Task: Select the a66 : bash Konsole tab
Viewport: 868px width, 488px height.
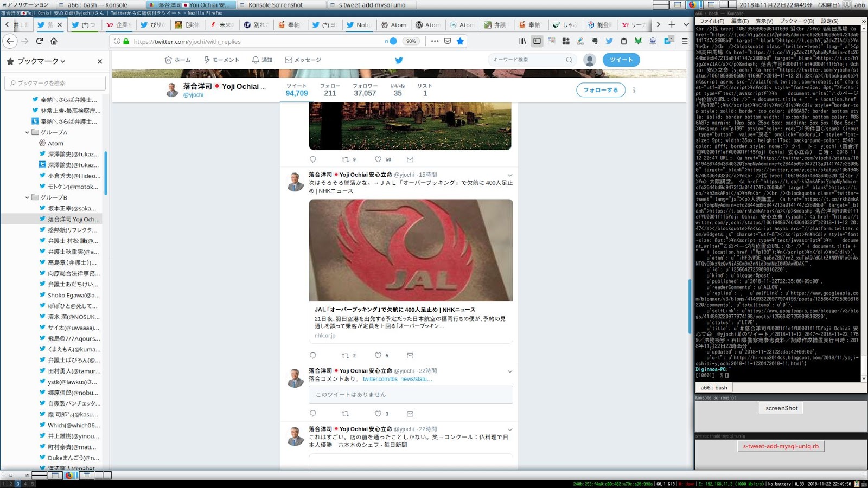Action: (x=713, y=388)
